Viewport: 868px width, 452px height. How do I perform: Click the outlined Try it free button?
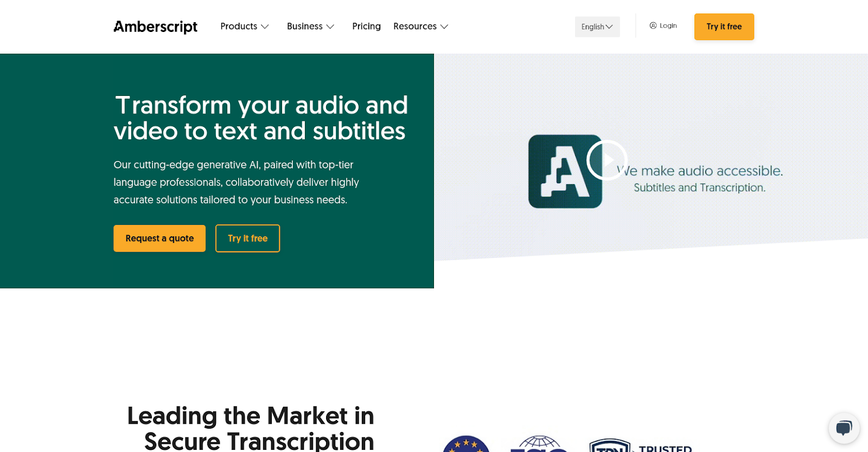click(248, 238)
